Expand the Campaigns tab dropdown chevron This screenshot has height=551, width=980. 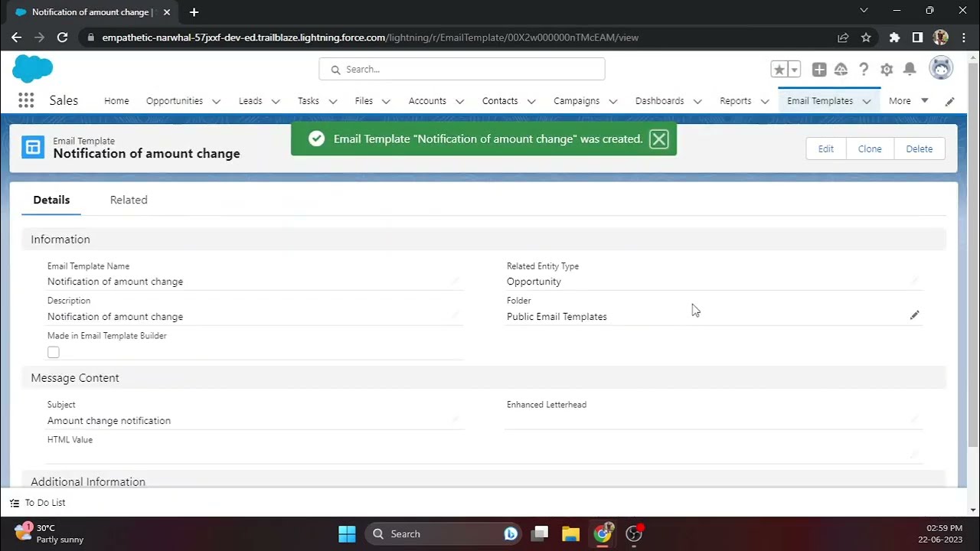[612, 101]
